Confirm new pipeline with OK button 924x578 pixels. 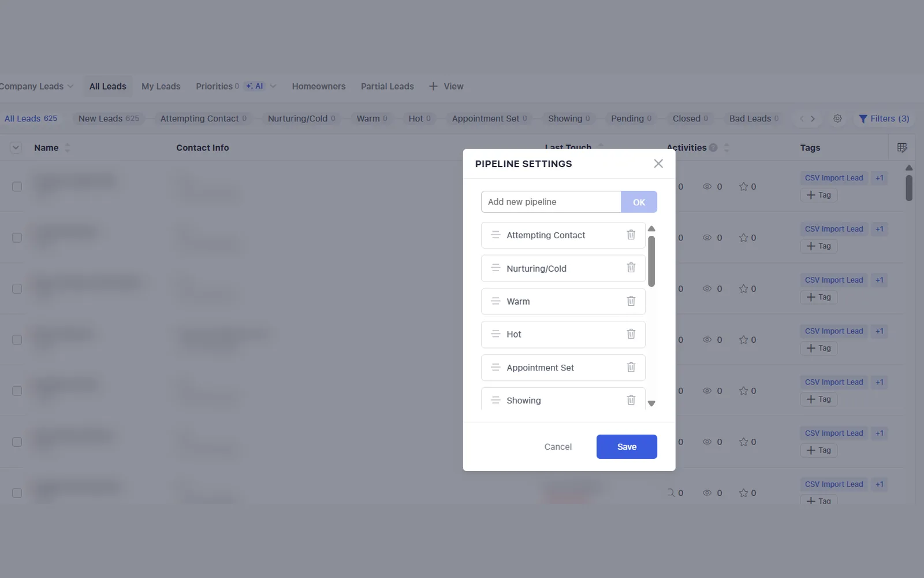639,202
